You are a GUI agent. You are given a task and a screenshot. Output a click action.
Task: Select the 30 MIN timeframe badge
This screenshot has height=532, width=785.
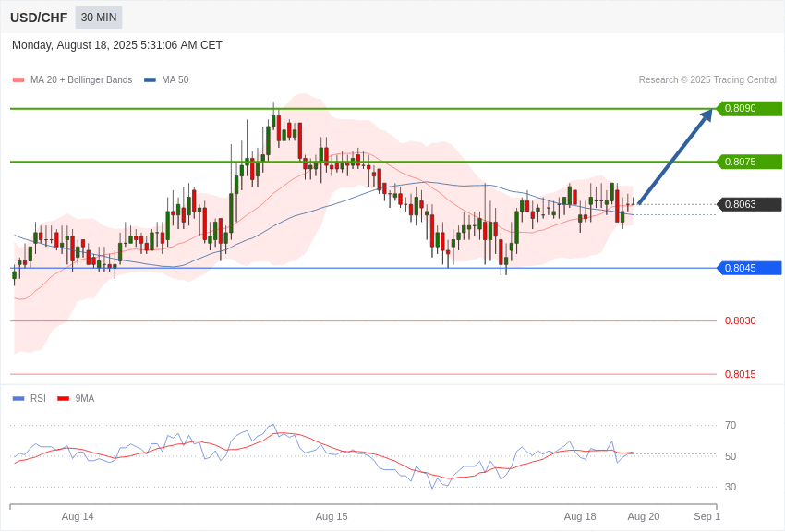[99, 18]
